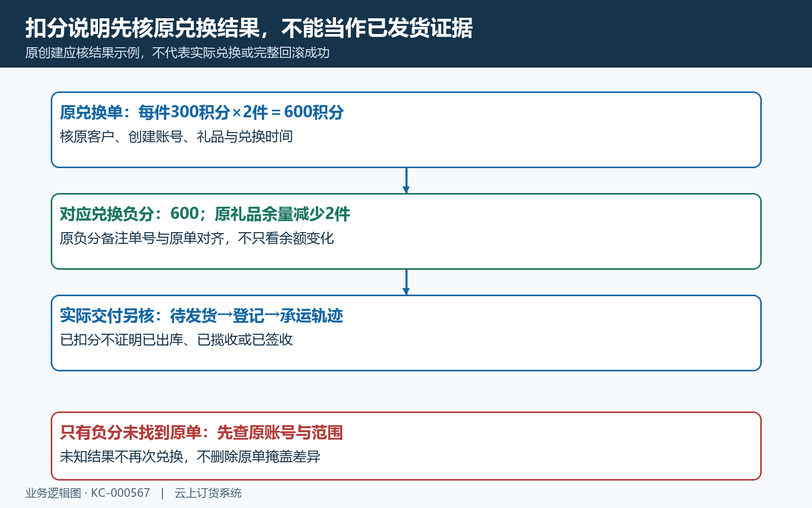Click text 已扣分不证明已出库、已揽收或已签收
Viewport: 812px width, 508px height.
pyautogui.click(x=176, y=340)
